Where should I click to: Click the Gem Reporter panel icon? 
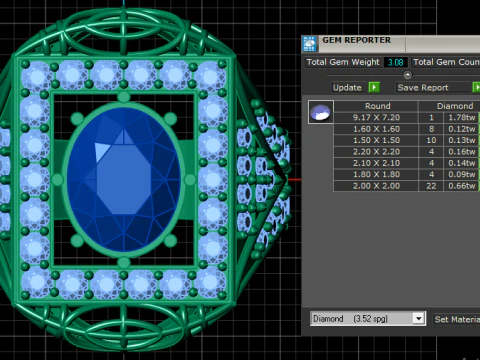(x=309, y=44)
